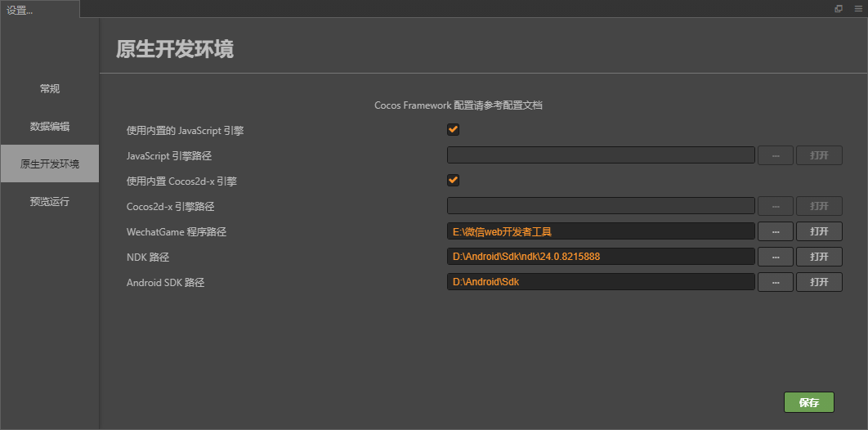
Task: Click 打开 button for NDK path
Action: coord(819,257)
